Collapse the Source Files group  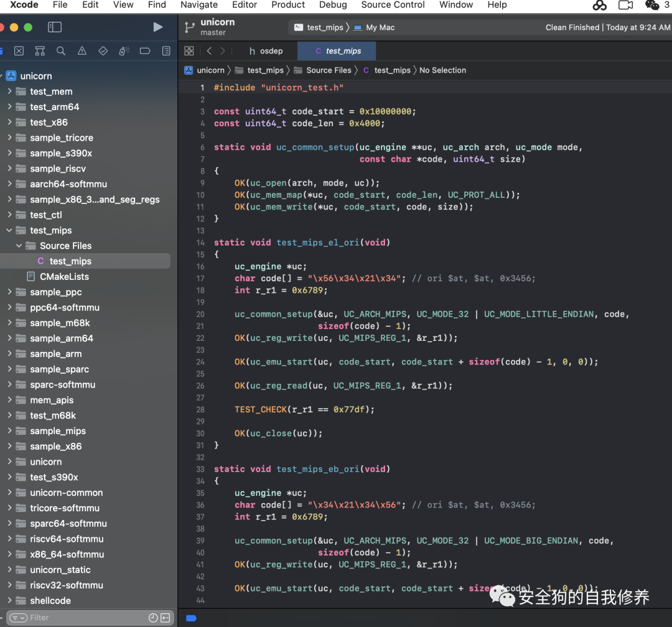point(19,246)
